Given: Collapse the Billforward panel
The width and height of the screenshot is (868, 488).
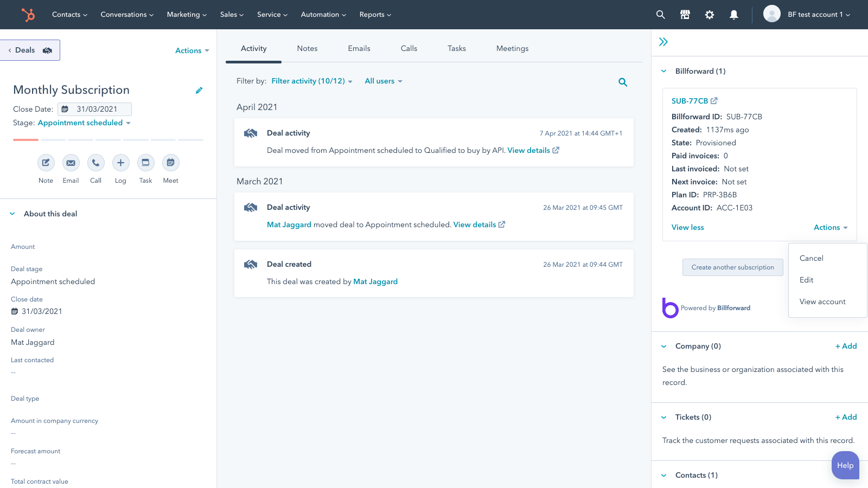Looking at the screenshot, I should [x=663, y=71].
